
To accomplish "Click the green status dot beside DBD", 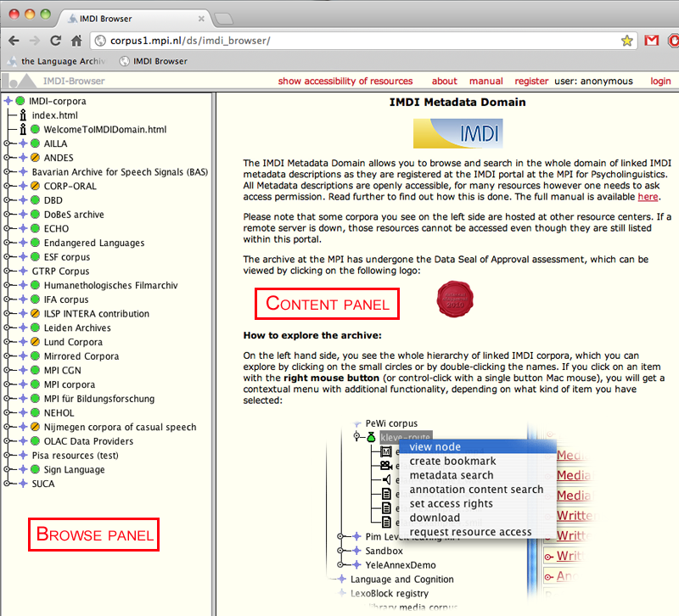I will (x=35, y=200).
